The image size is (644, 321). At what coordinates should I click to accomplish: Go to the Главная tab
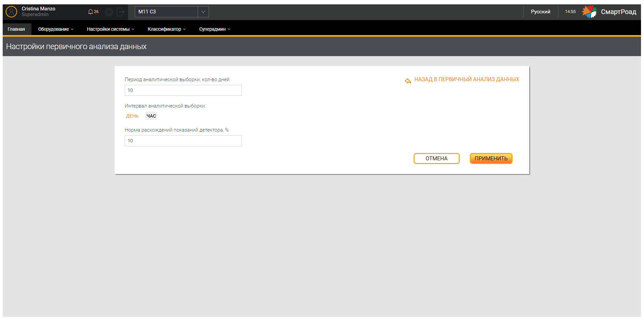(16, 29)
